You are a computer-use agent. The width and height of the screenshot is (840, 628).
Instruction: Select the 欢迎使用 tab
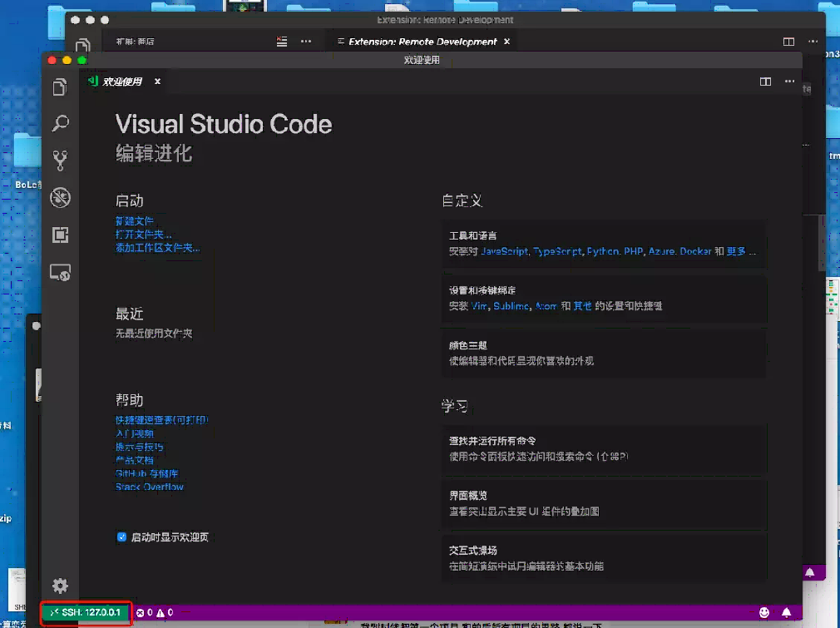click(x=121, y=82)
